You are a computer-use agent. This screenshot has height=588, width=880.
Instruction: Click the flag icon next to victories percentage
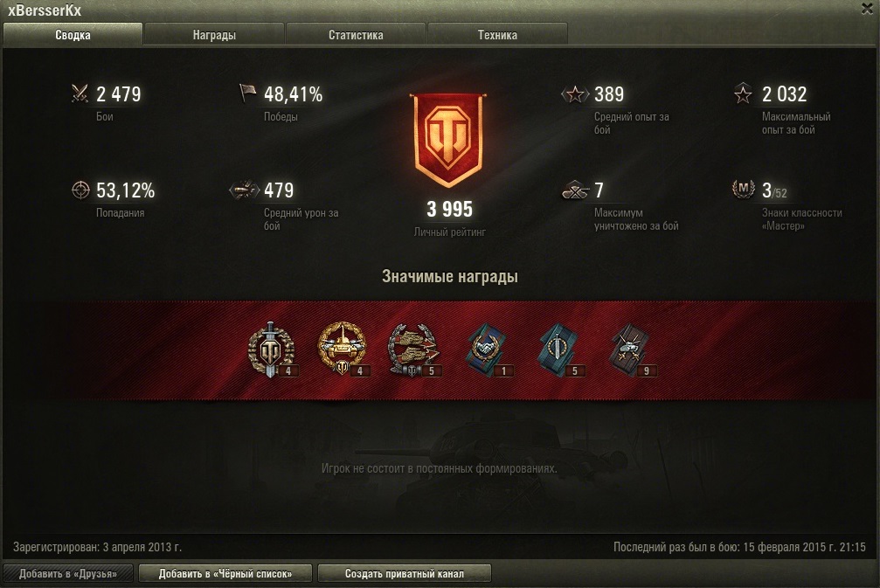point(247,93)
